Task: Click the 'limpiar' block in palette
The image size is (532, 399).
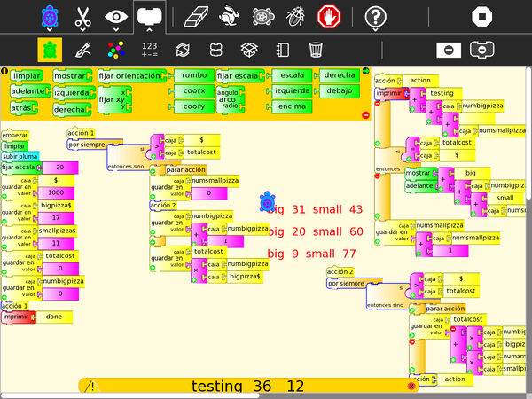Action: click(27, 76)
